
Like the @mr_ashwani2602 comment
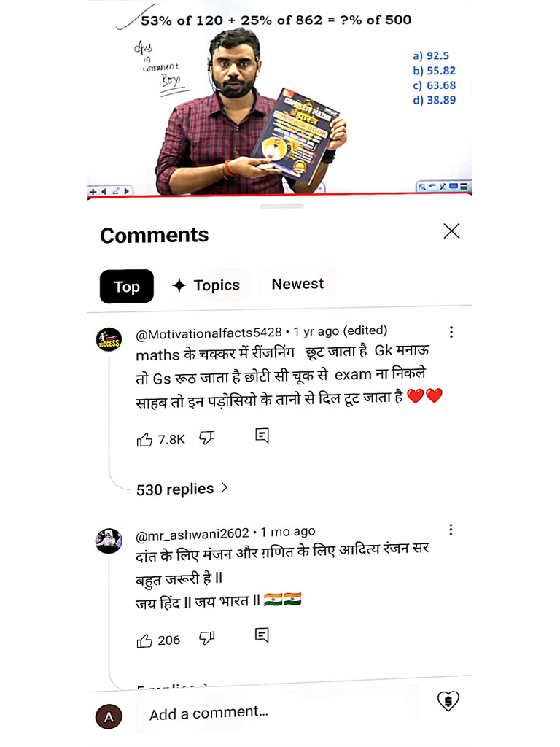click(x=144, y=641)
